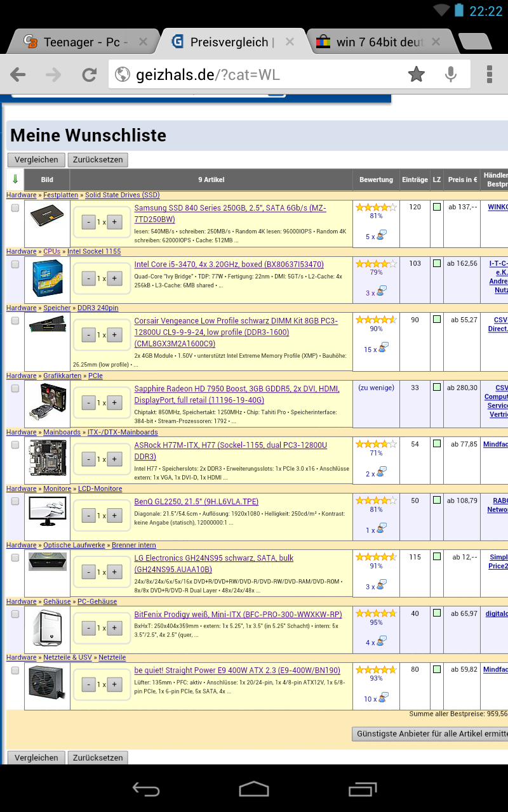Decrease Sapphire Radeon quantity with minus
The height and width of the screenshot is (812, 508).
tap(89, 403)
